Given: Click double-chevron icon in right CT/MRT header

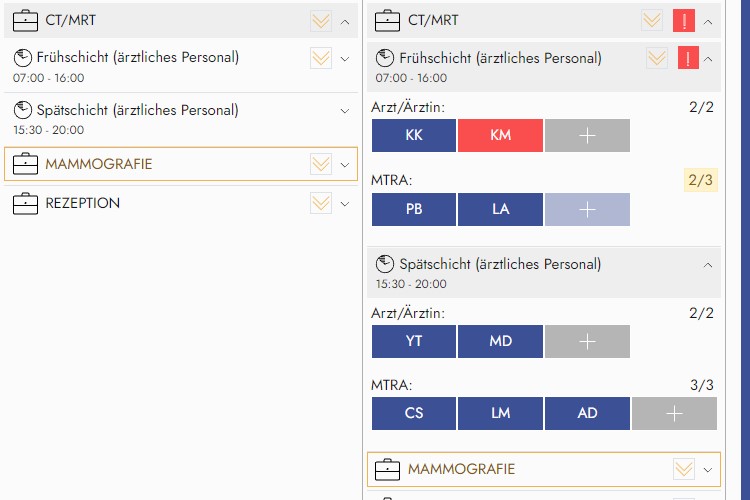Looking at the screenshot, I should (x=653, y=20).
